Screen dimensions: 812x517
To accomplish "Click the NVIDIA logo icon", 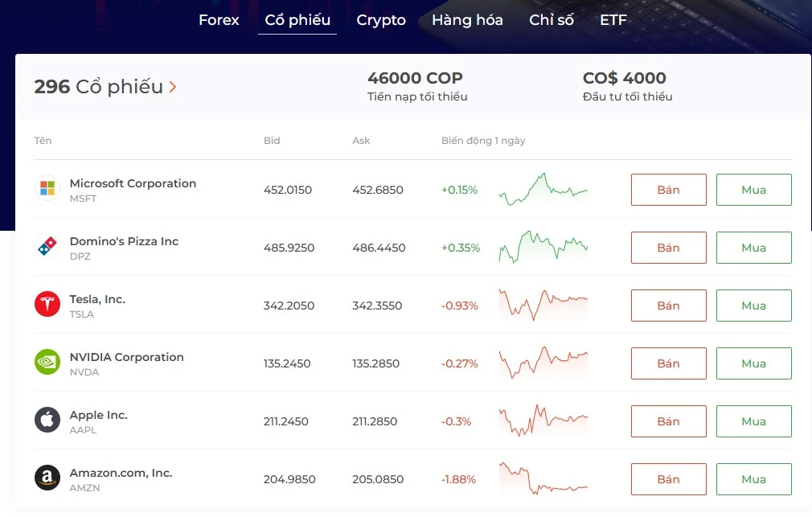I will 47,363.
